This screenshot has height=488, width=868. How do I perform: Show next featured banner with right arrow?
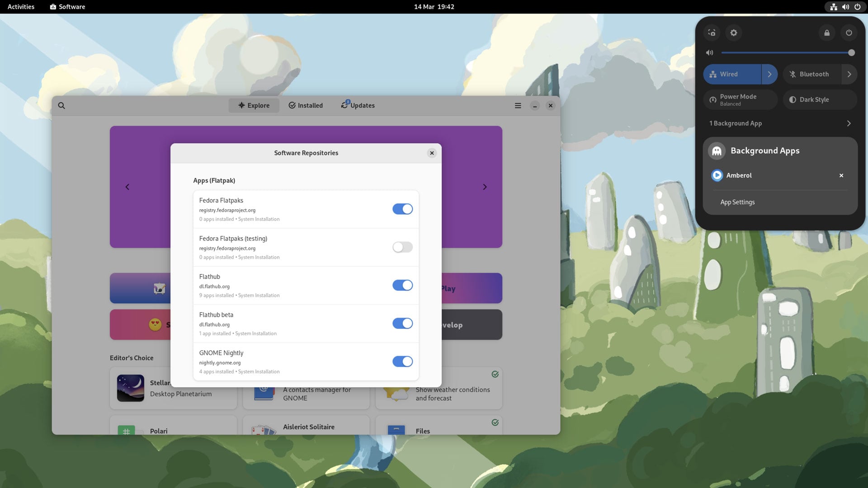tap(485, 187)
